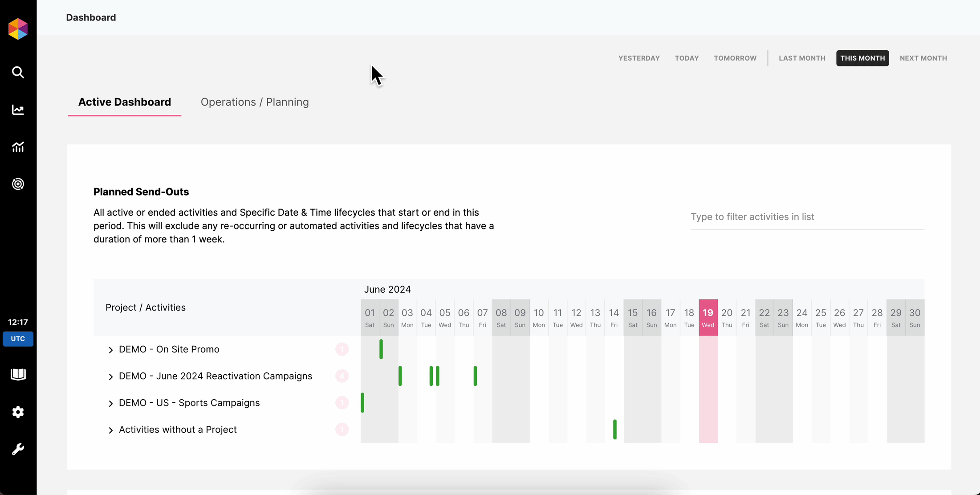Focus the filter activities input field

pos(807,217)
